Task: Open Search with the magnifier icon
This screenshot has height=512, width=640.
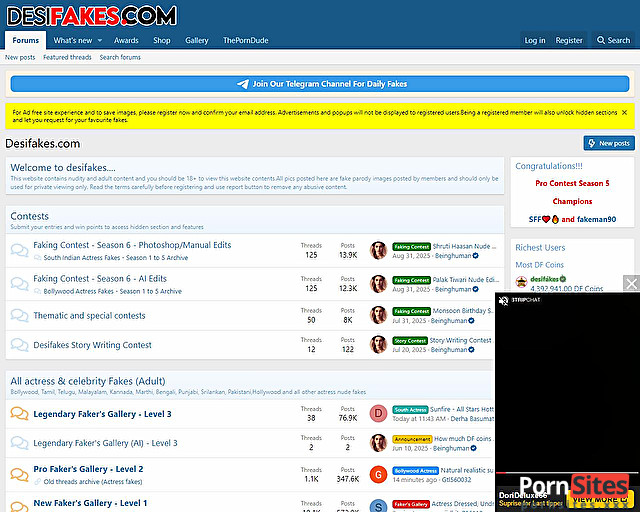Action: tap(613, 40)
